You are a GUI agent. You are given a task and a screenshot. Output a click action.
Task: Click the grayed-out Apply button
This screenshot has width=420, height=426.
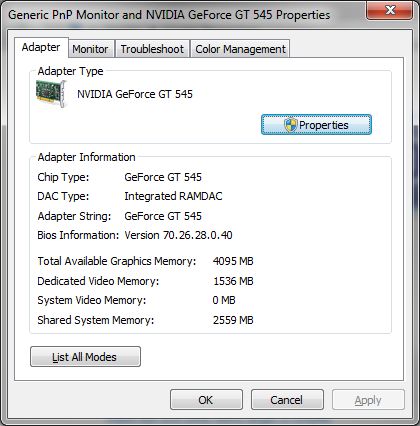(368, 400)
